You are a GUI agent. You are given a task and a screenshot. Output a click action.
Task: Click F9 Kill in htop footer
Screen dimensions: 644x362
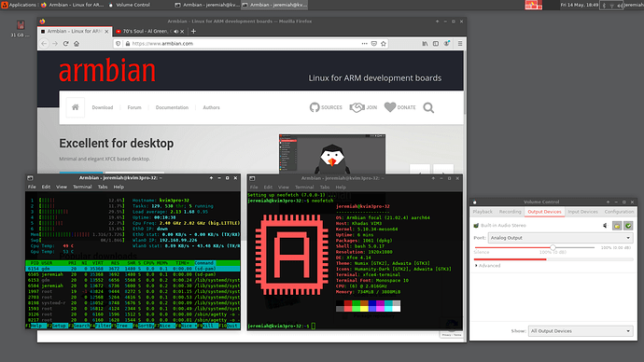[208, 326]
